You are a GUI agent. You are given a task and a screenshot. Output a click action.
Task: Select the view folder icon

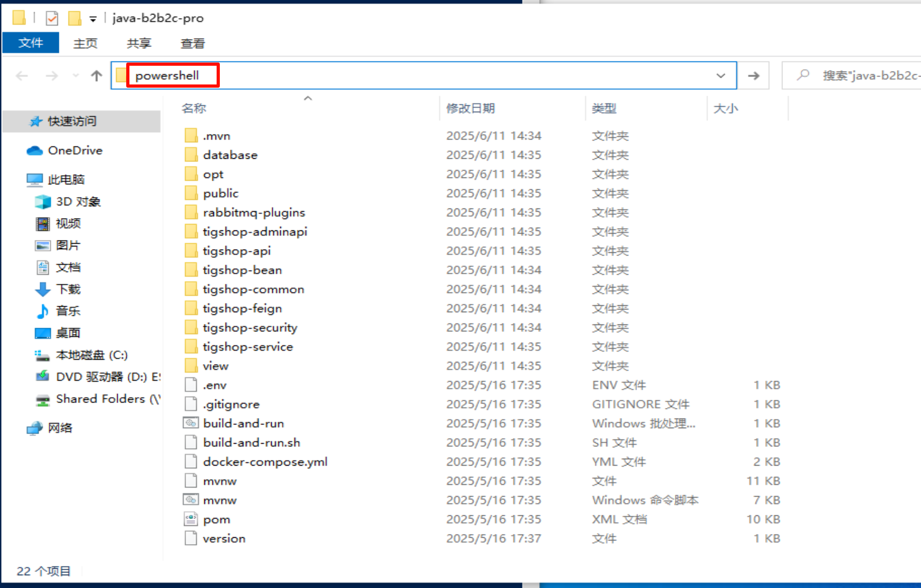click(x=191, y=367)
